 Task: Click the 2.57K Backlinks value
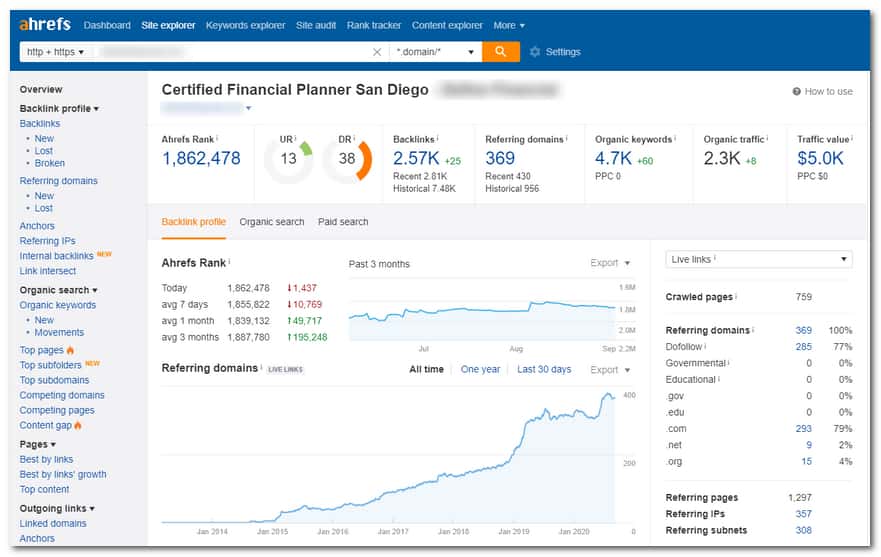pyautogui.click(x=416, y=159)
